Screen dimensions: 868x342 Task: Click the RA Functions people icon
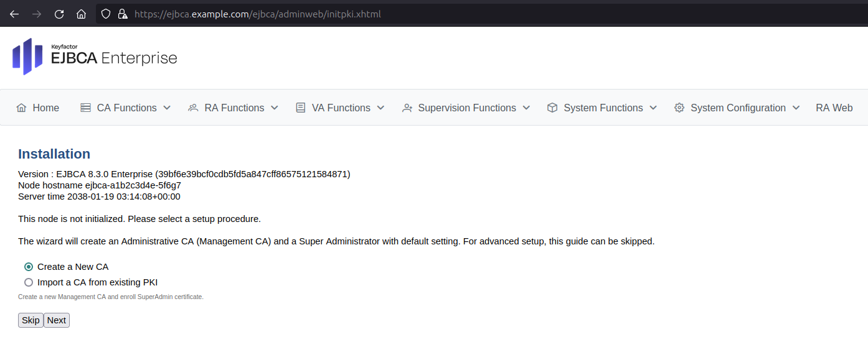[x=193, y=108]
